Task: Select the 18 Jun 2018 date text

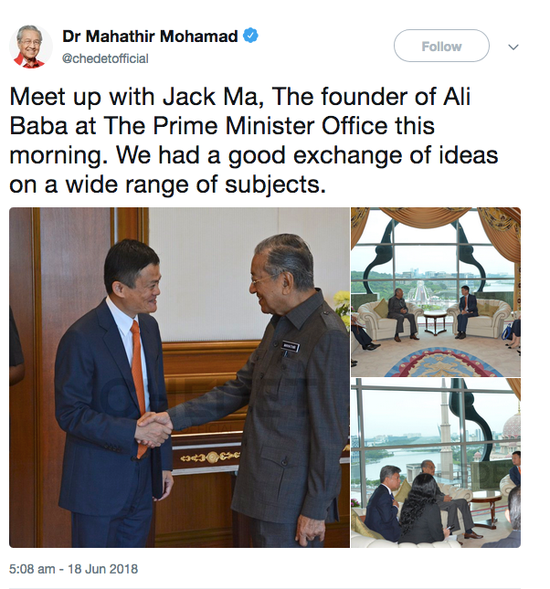Action: (103, 569)
